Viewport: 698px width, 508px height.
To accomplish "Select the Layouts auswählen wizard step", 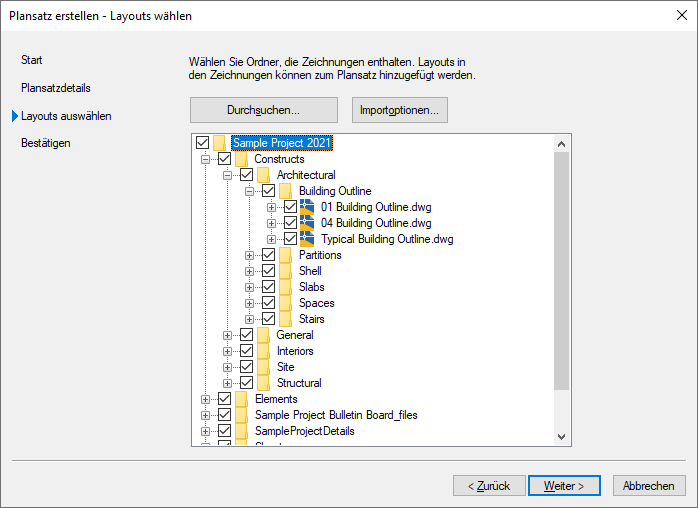I will pyautogui.click(x=66, y=116).
